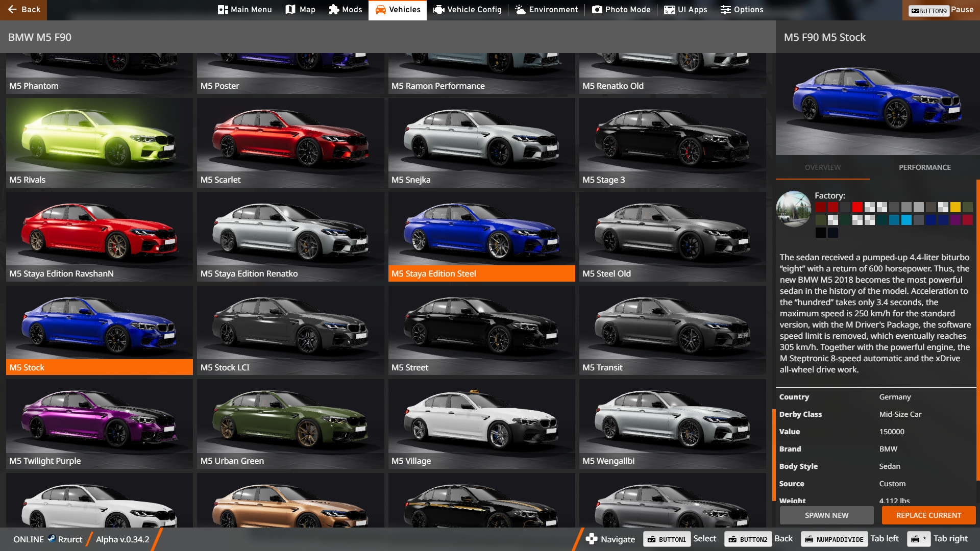Click the 'Custom' source value
This screenshot has height=551, width=980.
coord(892,484)
